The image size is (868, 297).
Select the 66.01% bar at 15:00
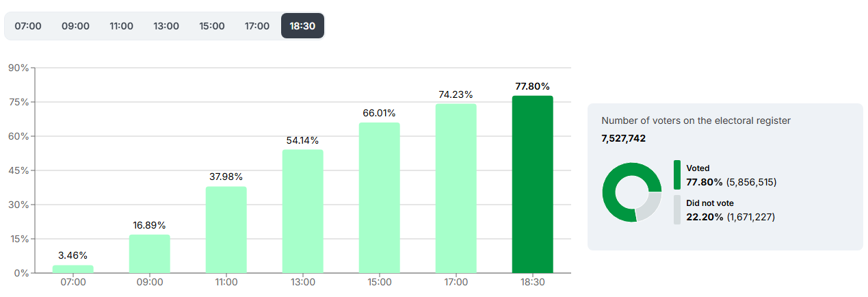(380, 198)
